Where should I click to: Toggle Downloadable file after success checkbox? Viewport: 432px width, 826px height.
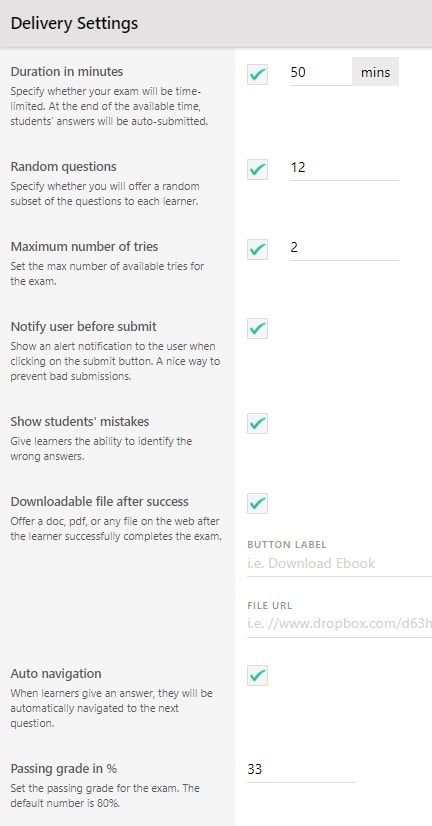(x=257, y=503)
